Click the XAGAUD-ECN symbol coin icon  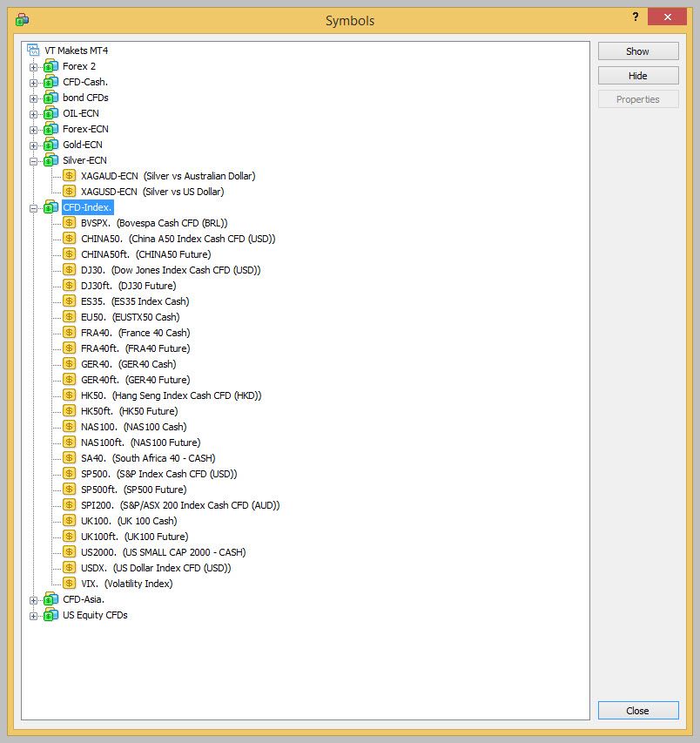69,176
